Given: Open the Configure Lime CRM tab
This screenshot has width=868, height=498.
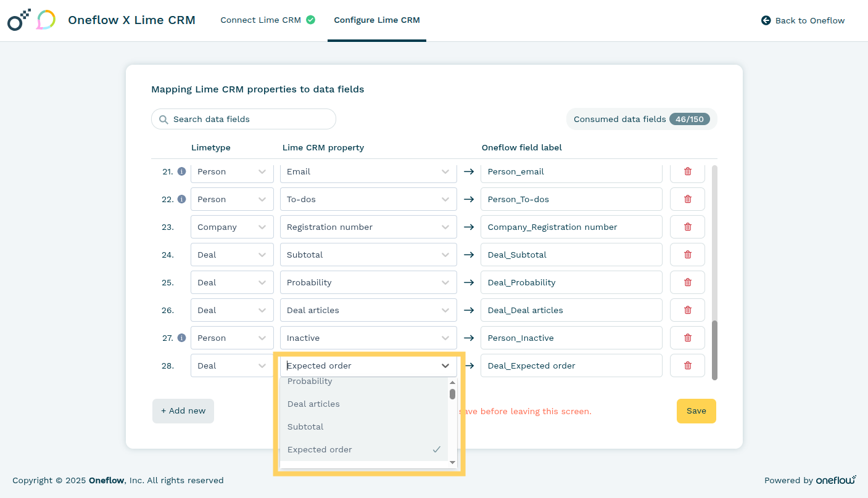Looking at the screenshot, I should 376,20.
